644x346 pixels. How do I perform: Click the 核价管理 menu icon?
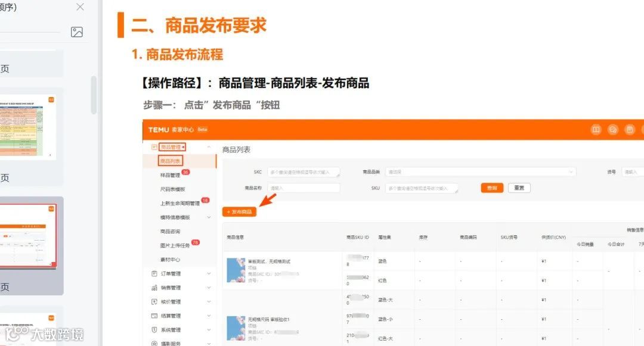(x=154, y=302)
